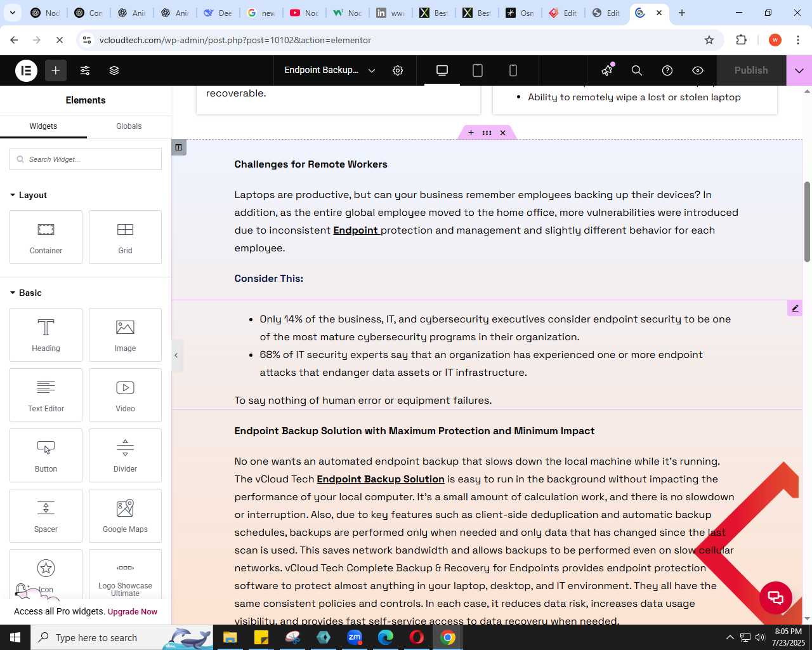Click the page vertical scrollbar

[x=807, y=222]
